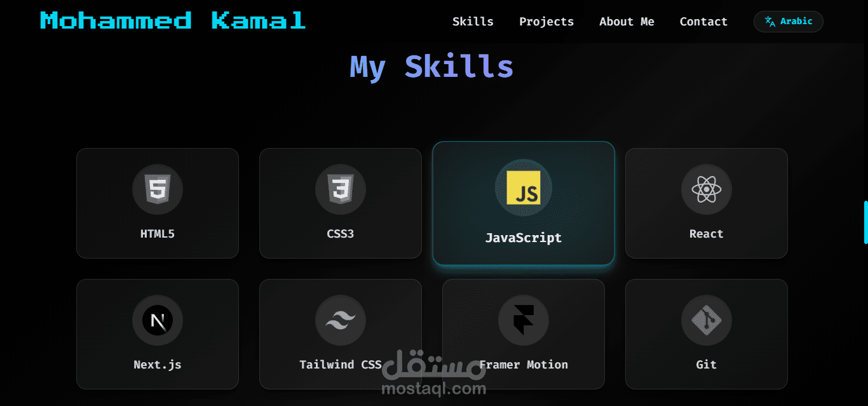Image resolution: width=868 pixels, height=406 pixels.
Task: Navigate to the Contact nav link
Action: tap(703, 22)
